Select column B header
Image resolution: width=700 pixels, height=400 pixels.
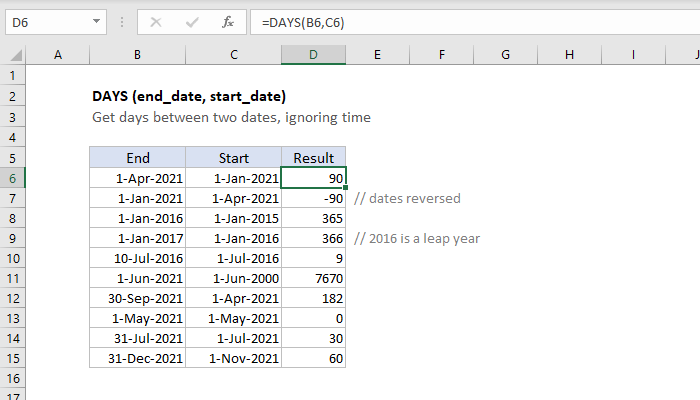pos(138,55)
